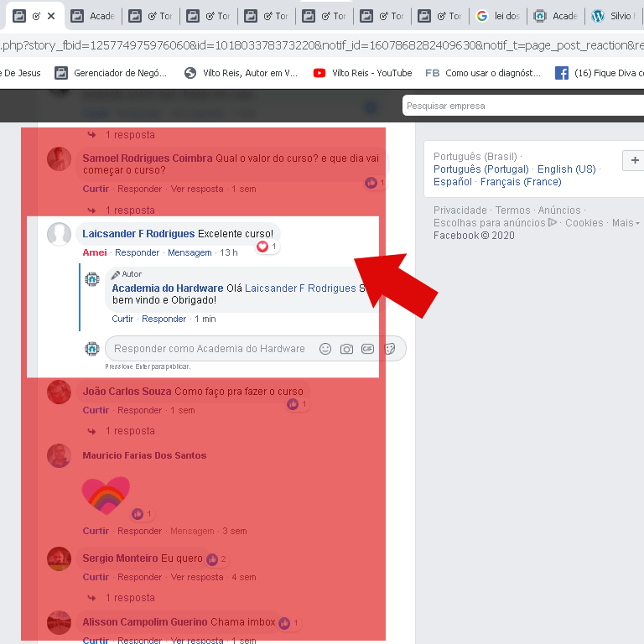Open the emoji picker in reply box
This screenshot has width=644, height=644.
(325, 349)
